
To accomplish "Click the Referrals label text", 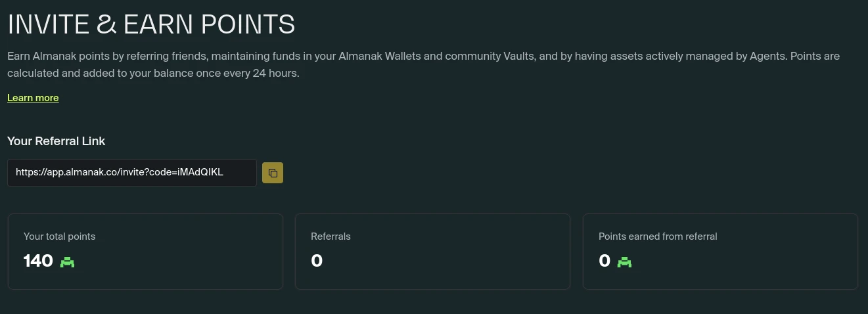I will pos(331,236).
